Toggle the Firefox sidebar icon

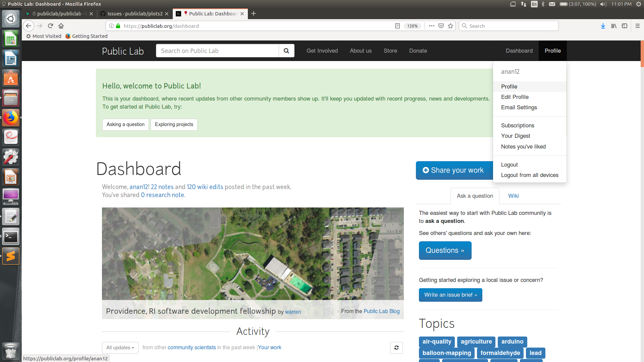point(624,26)
